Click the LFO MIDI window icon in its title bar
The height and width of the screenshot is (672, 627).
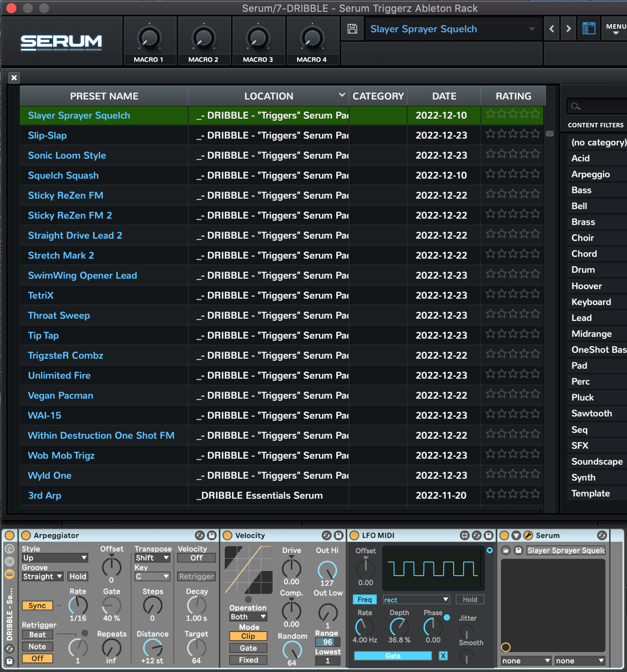(x=465, y=535)
